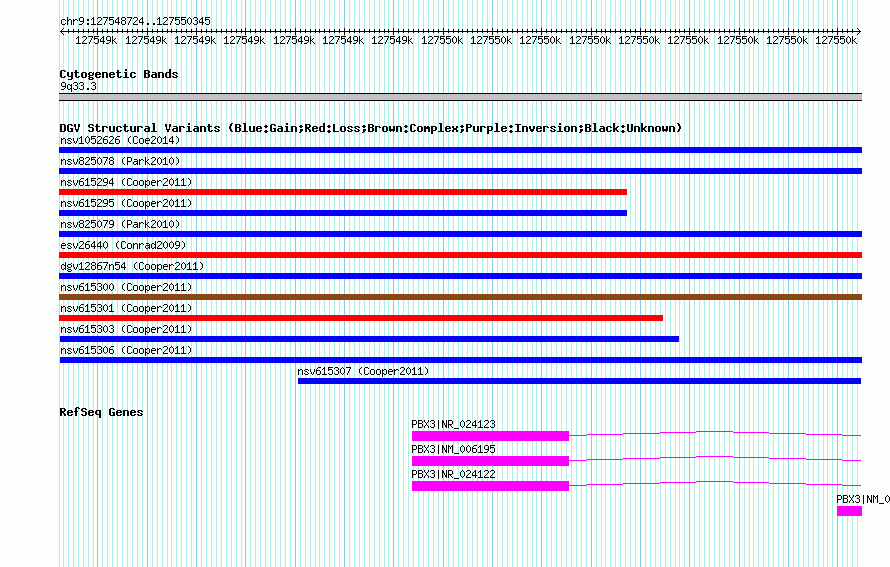Screen dimensions: 890x567
Task: Click the chr9:127548724..127550345 position label
Action: [x=135, y=21]
